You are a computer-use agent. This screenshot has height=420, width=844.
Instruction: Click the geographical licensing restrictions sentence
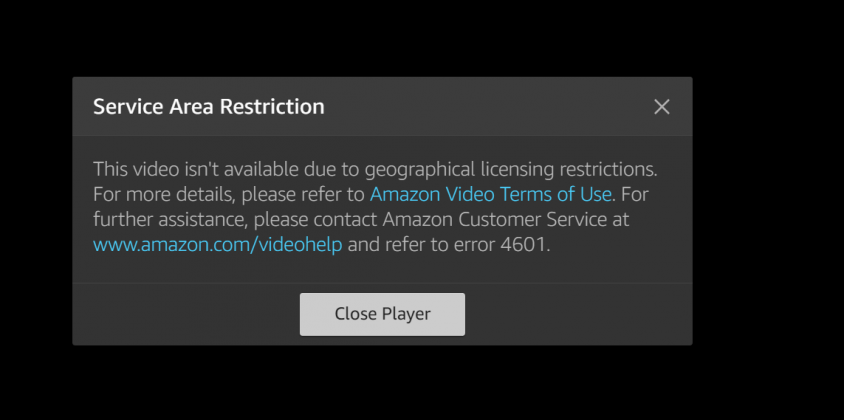(x=375, y=169)
